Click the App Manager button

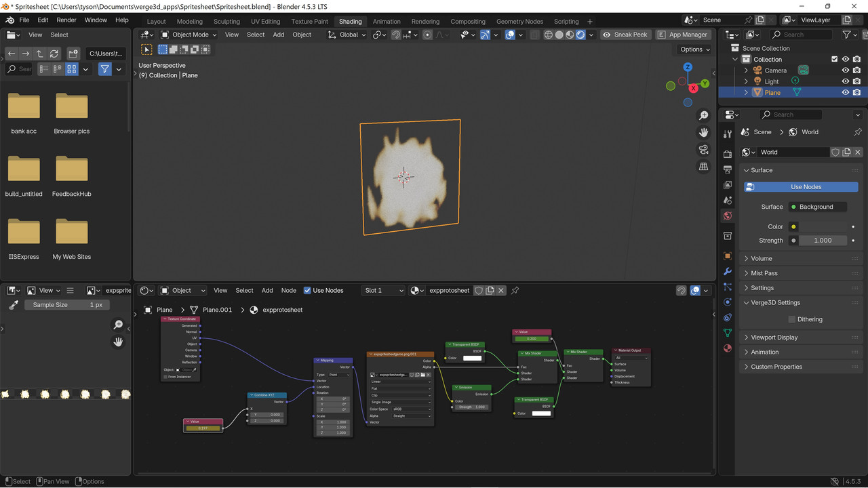682,35
